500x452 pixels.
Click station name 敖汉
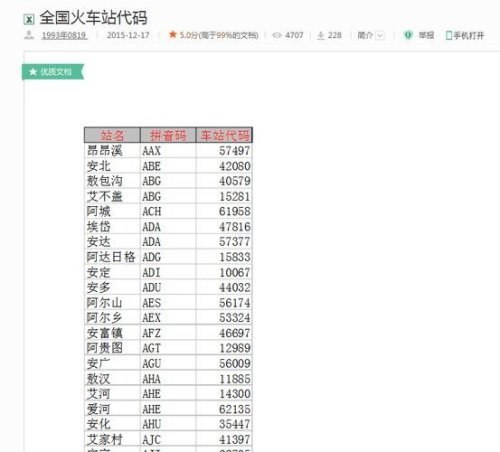99,378
